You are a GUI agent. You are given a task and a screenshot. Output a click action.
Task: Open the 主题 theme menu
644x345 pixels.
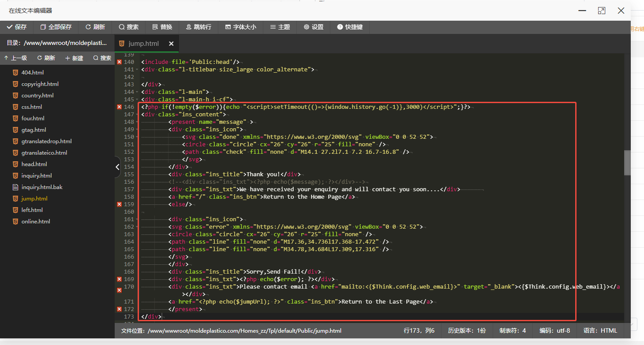click(x=280, y=27)
